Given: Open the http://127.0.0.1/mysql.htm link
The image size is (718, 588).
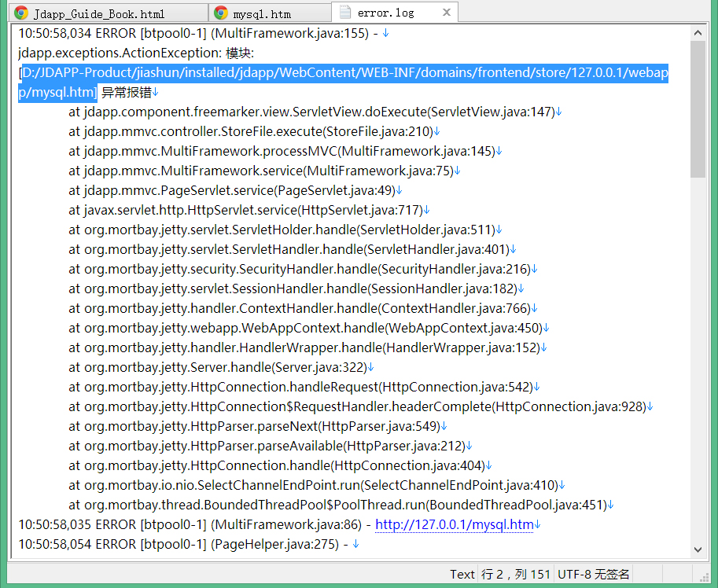Looking at the screenshot, I should 454,524.
